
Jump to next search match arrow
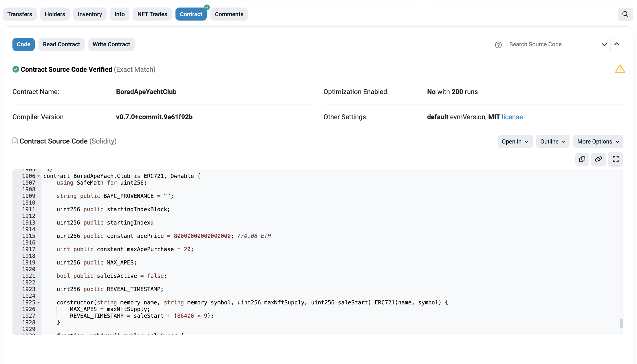pyautogui.click(x=604, y=45)
